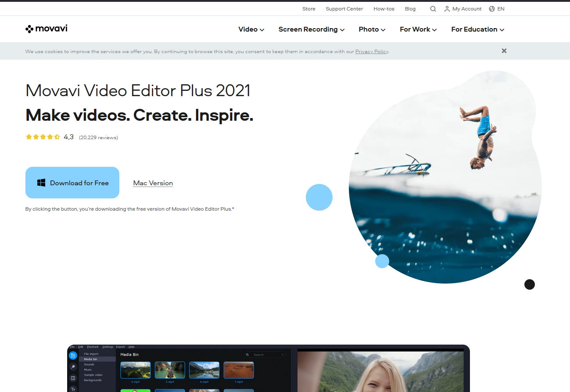This screenshot has width=570, height=392.
Task: Open the Playback menu in editor
Action: [x=93, y=347]
